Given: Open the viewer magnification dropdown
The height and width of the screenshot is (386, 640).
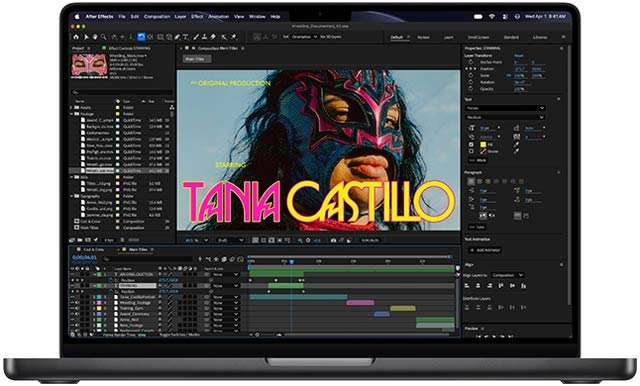Looking at the screenshot, I should click(x=197, y=240).
